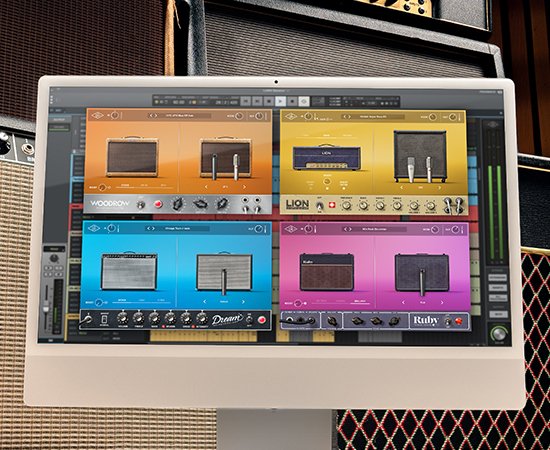Stop playback in the transport bar
The height and width of the screenshot is (450, 550).
coord(269,101)
